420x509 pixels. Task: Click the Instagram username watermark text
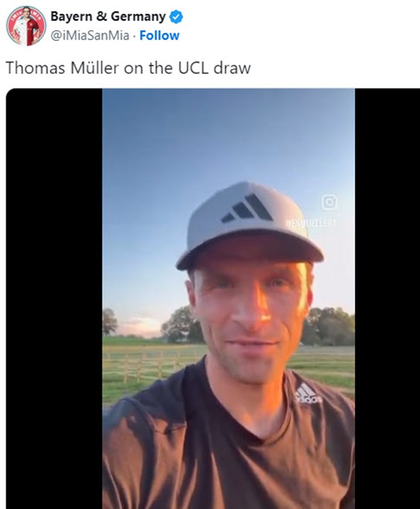(312, 223)
